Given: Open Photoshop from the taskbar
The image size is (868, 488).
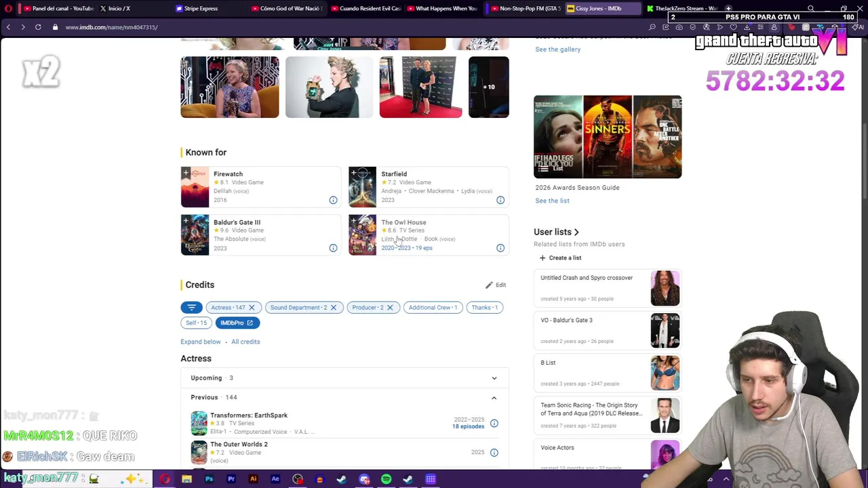Looking at the screenshot, I should pyautogui.click(x=209, y=479).
